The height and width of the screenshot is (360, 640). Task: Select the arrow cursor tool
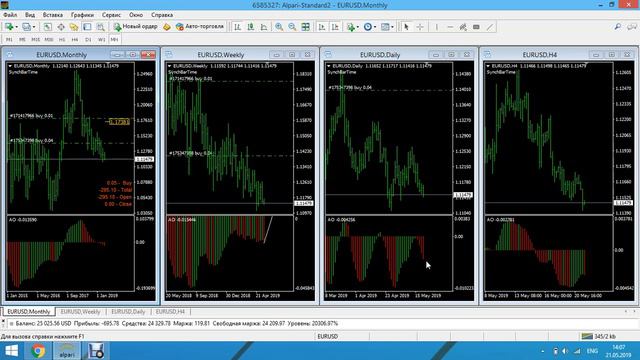tap(406, 27)
